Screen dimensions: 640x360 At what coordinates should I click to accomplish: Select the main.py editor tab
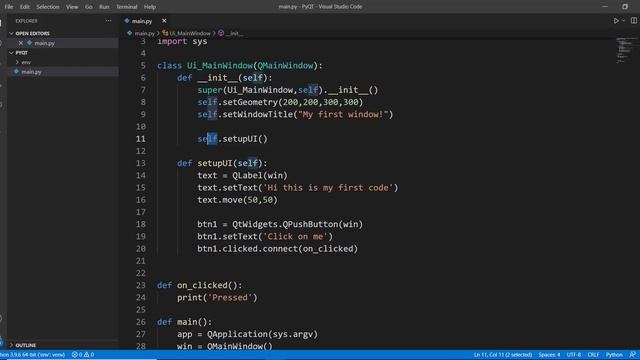click(142, 21)
